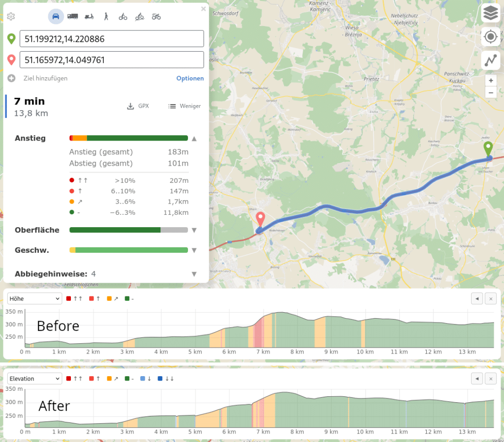The height and width of the screenshot is (442, 504).
Task: Open the map layers selector
Action: pos(490,13)
